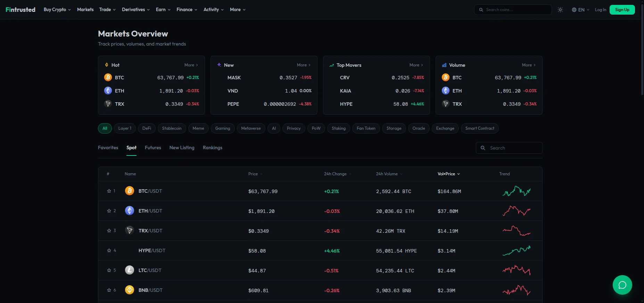Filter by Stablecoin category chip

[x=172, y=128]
